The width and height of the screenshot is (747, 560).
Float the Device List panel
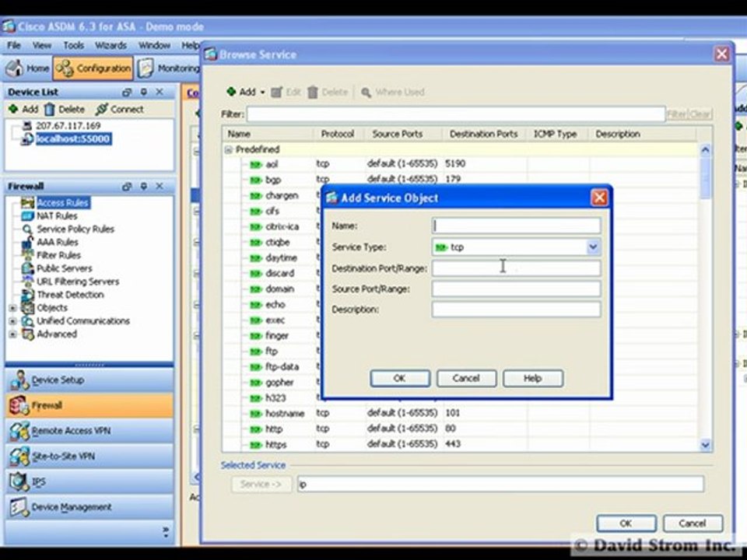127,92
